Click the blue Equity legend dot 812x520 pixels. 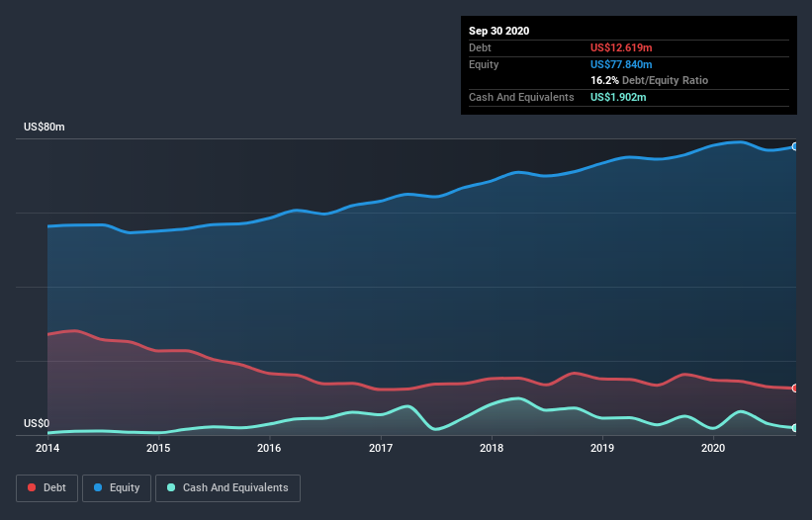point(98,487)
